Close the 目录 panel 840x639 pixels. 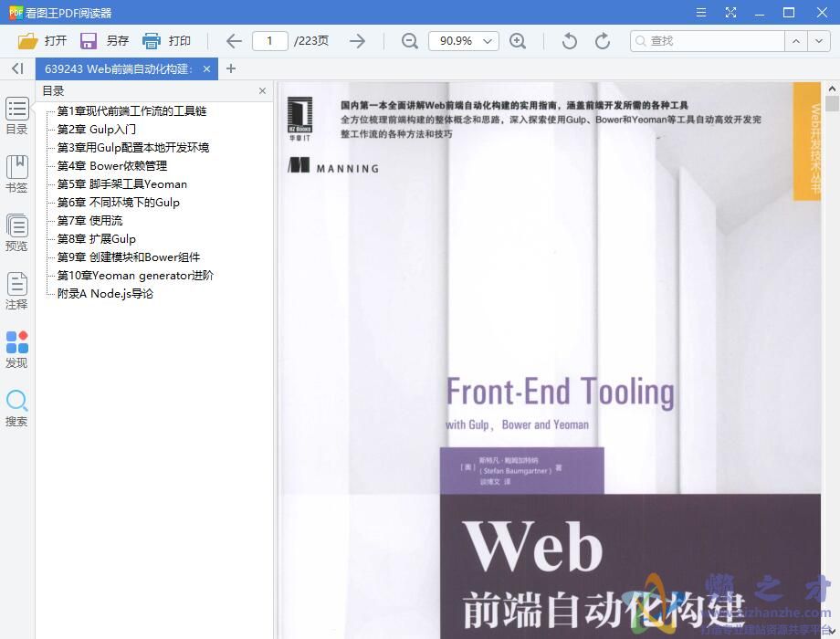(263, 91)
